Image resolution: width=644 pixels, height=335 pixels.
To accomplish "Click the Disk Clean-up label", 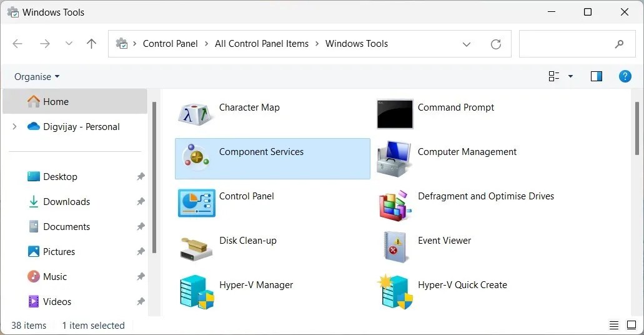I will coord(247,241).
